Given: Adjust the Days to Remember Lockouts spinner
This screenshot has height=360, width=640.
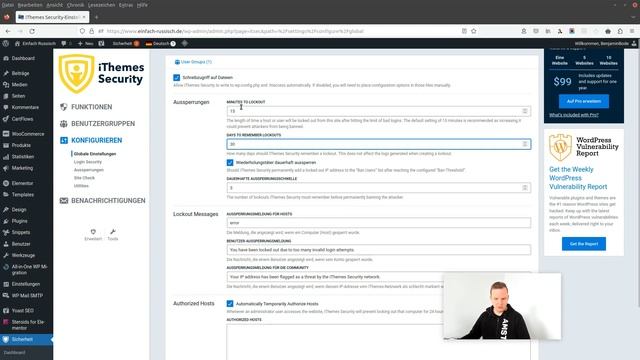Looking at the screenshot, I should click(525, 144).
